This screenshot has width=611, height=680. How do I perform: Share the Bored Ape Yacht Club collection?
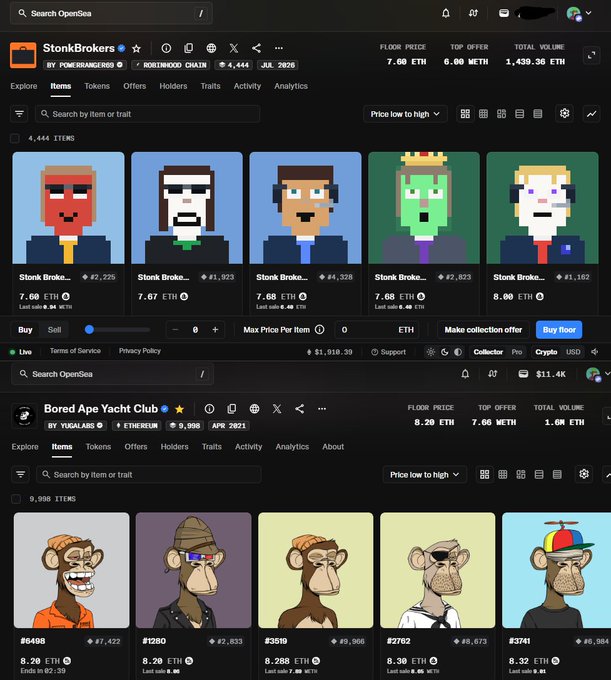pyautogui.click(x=300, y=409)
